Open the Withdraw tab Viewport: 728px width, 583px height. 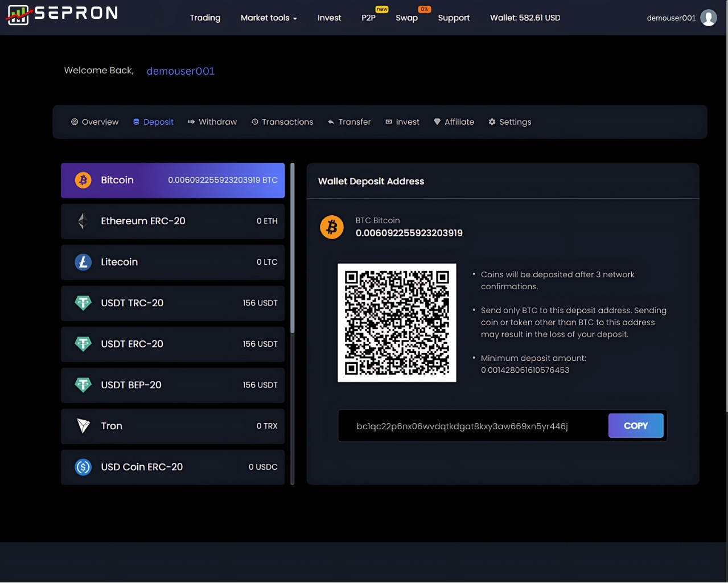pyautogui.click(x=212, y=122)
